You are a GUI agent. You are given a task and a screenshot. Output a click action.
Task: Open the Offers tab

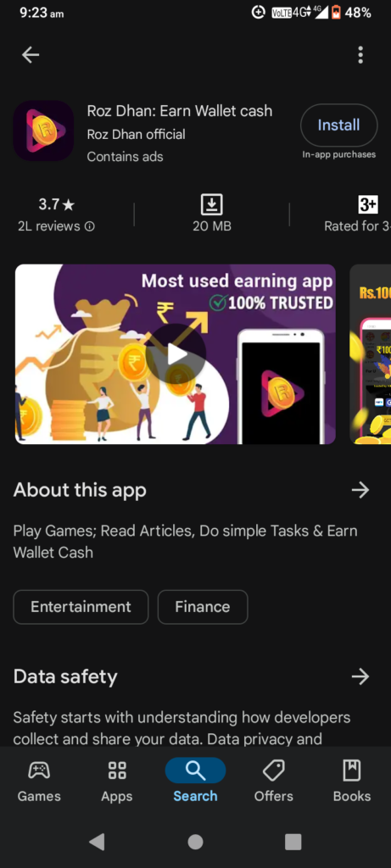[x=274, y=781]
